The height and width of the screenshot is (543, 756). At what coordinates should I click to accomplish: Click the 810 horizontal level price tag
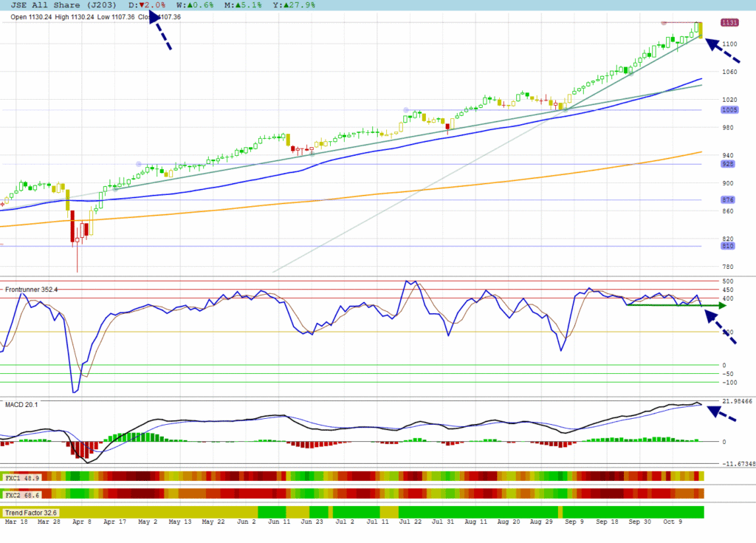click(728, 246)
